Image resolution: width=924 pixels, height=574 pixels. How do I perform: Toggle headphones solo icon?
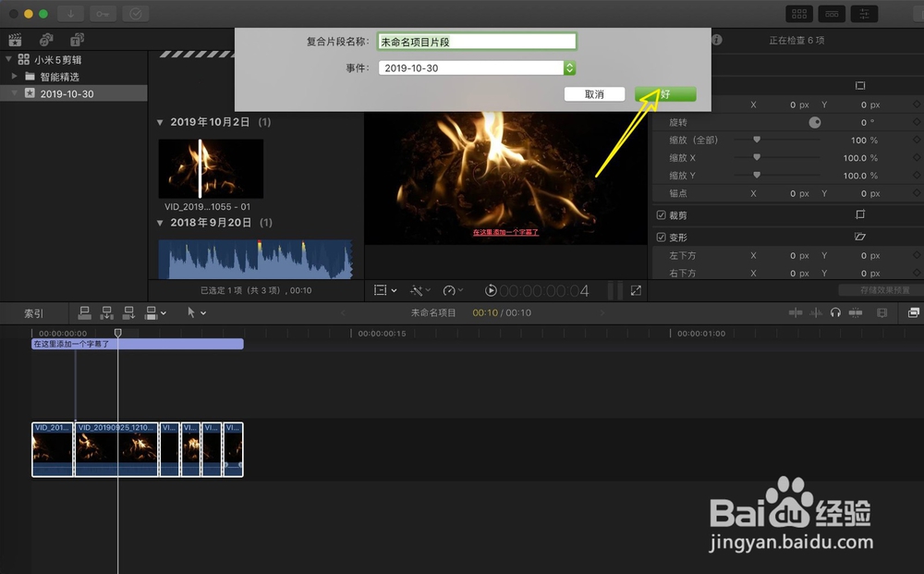[x=835, y=312]
